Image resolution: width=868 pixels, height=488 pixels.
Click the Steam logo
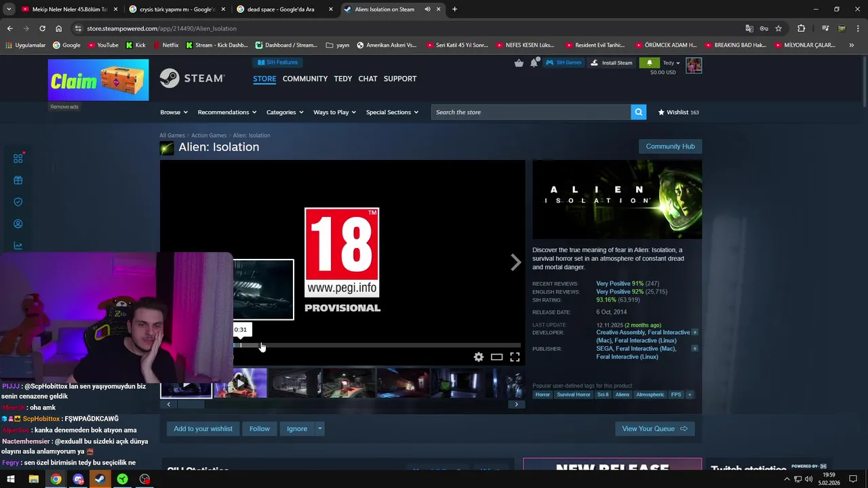coord(192,79)
